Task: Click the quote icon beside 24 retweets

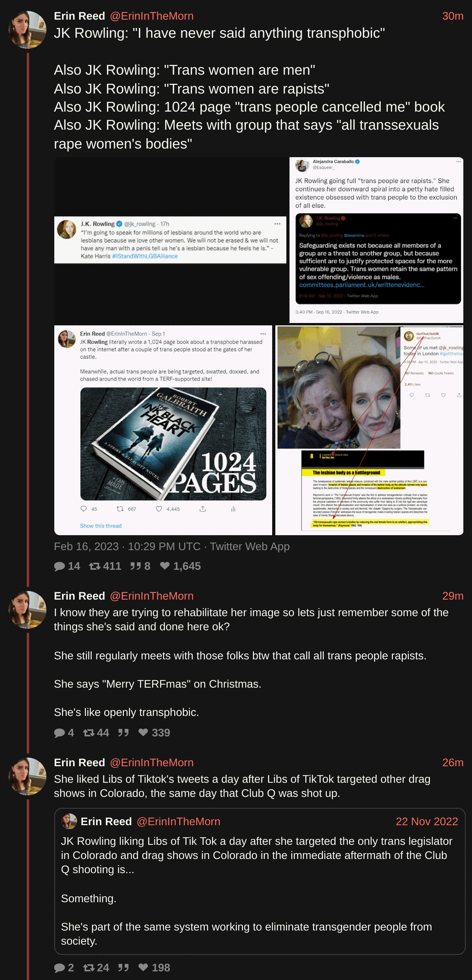Action: click(124, 968)
